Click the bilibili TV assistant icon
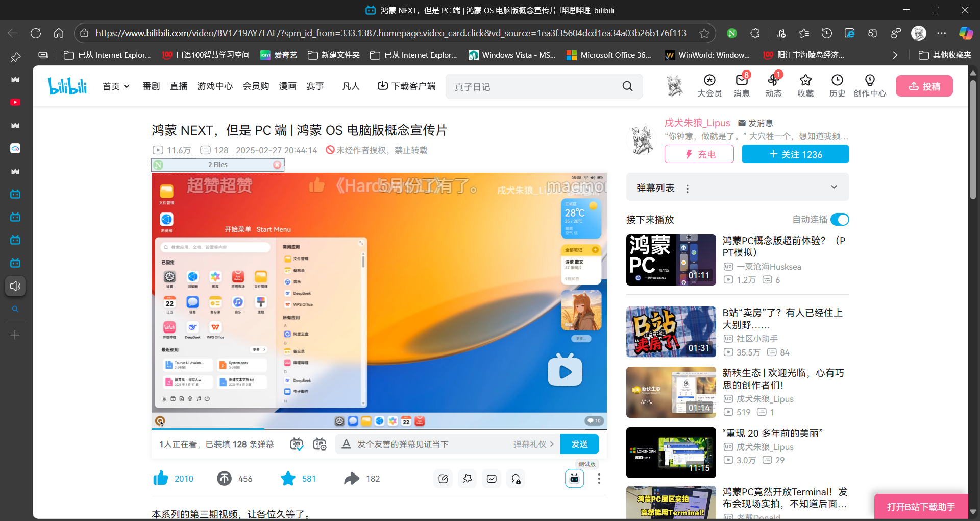The height and width of the screenshot is (521, 980). pyautogui.click(x=574, y=479)
